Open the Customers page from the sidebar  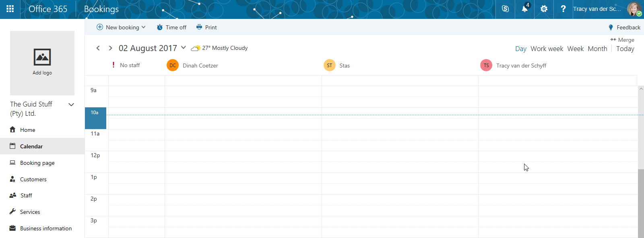pyautogui.click(x=33, y=179)
